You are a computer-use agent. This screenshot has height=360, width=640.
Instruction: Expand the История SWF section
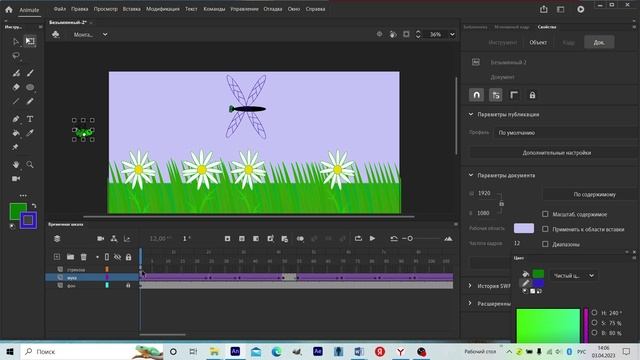pos(470,286)
